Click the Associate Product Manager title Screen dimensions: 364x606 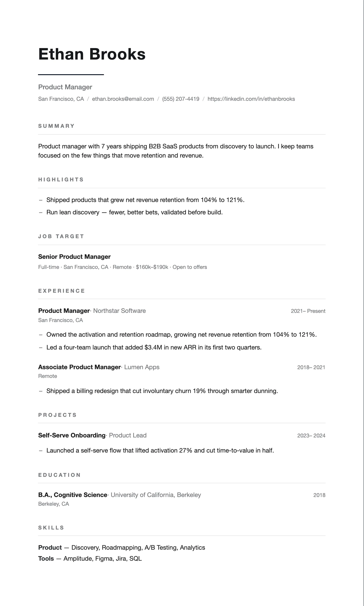coord(79,367)
